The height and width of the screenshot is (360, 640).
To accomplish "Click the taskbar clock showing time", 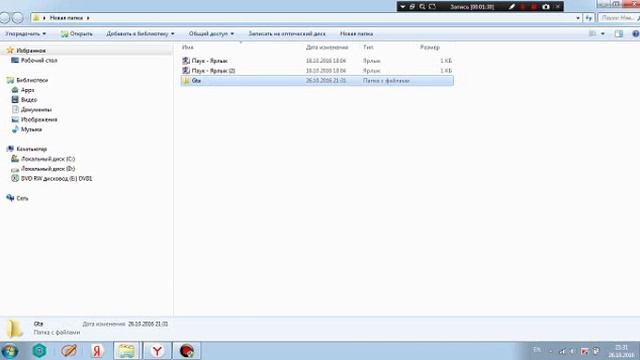I will [x=621, y=351].
